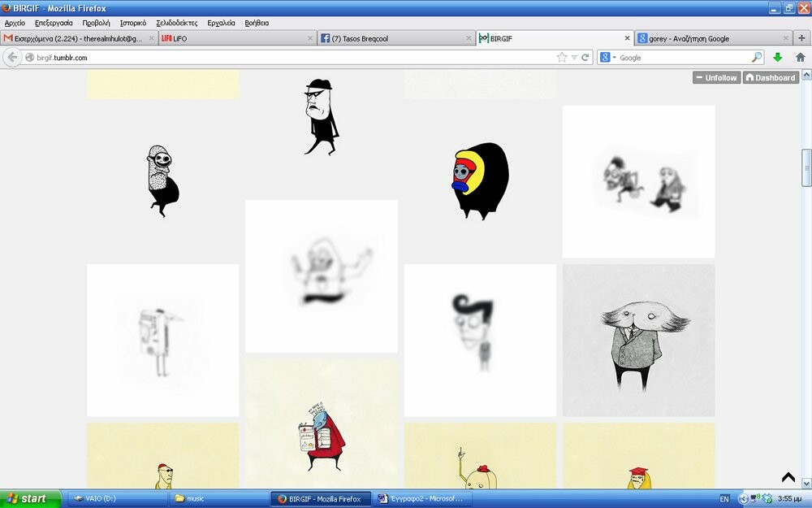The width and height of the screenshot is (812, 508).
Task: Open the two running figures sketch
Action: (x=638, y=181)
